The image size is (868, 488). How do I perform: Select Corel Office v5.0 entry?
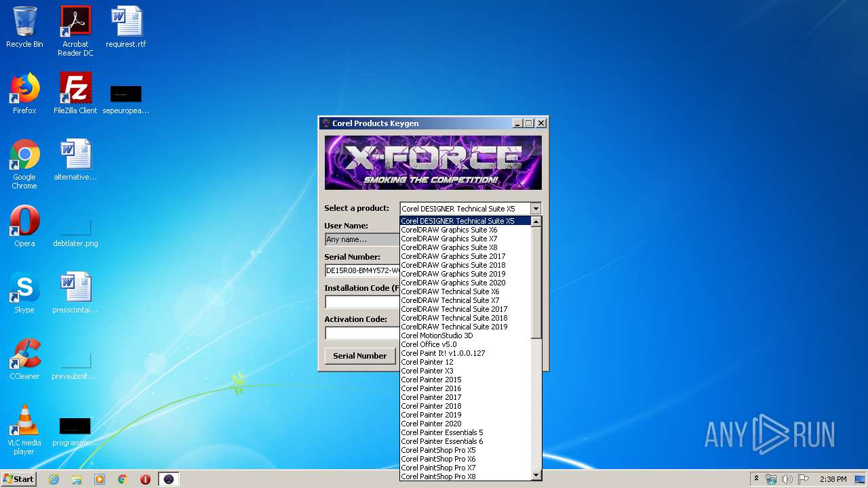tap(465, 344)
